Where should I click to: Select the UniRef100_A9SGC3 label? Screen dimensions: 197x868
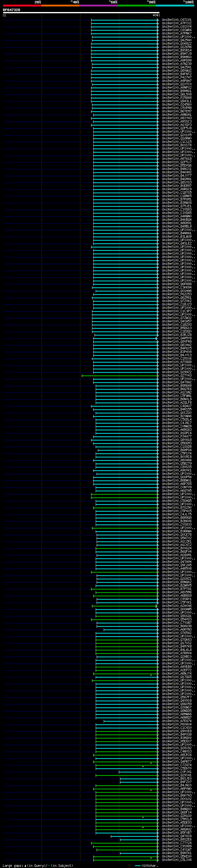(177, 121)
